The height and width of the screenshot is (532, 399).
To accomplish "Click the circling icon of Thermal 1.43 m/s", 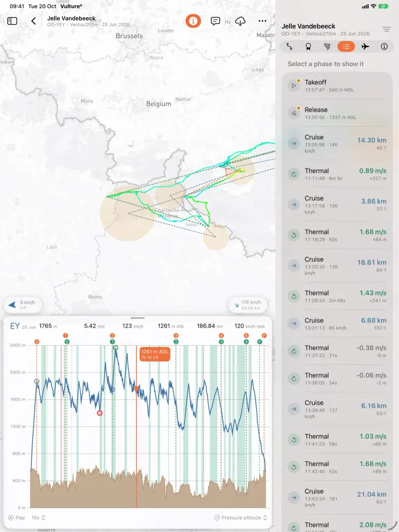I will pos(294,296).
